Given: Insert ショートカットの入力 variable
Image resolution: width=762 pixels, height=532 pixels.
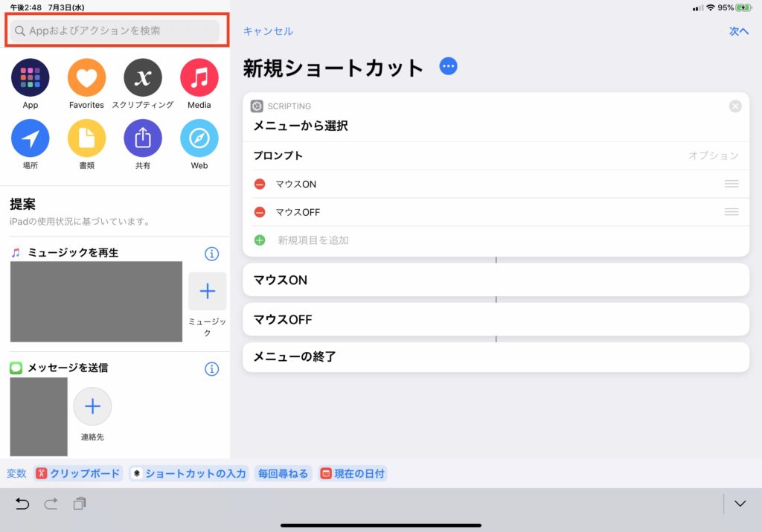Looking at the screenshot, I should pos(190,473).
